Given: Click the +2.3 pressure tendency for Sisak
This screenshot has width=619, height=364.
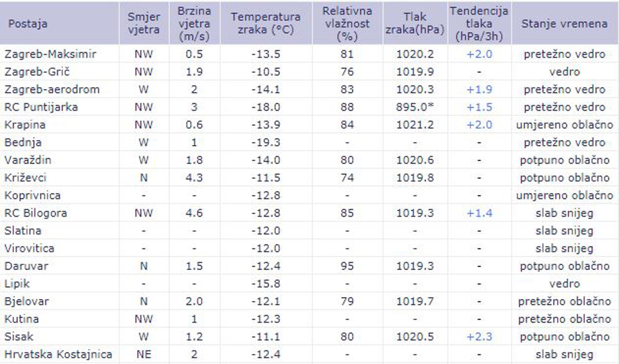Looking at the screenshot, I should [x=479, y=337].
